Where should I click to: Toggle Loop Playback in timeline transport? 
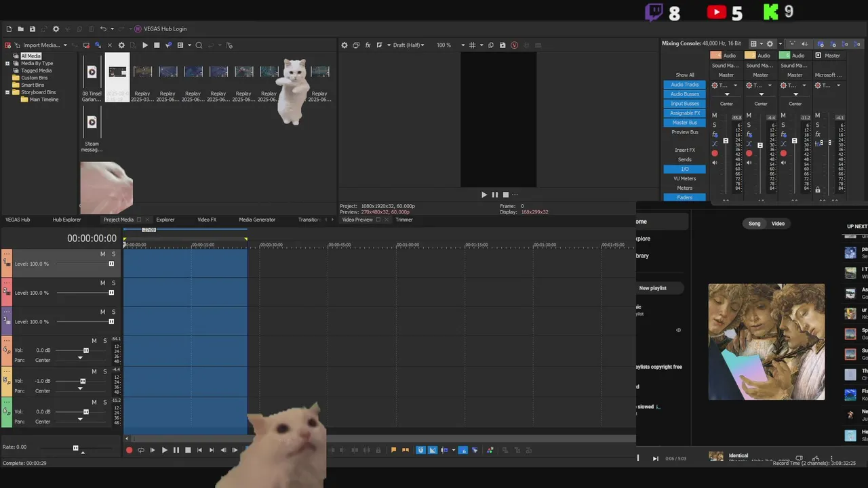(x=140, y=450)
